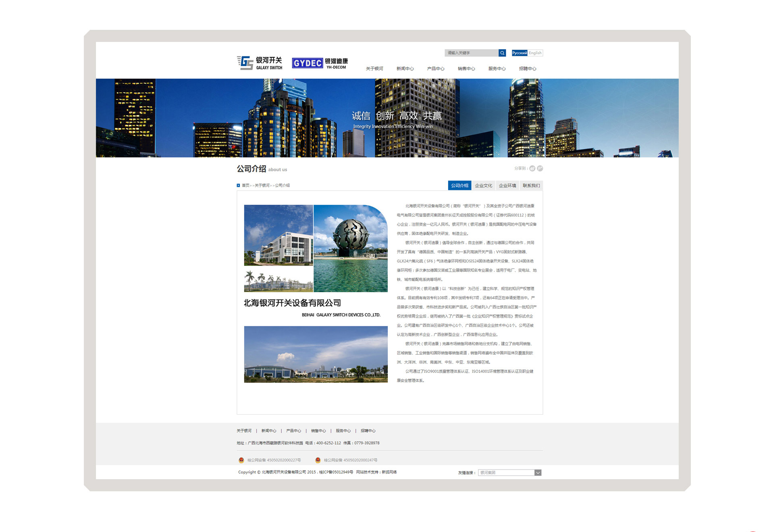Image resolution: width=767 pixels, height=532 pixels.
Task: Click the Galaxy Switch logo
Action: coord(260,63)
